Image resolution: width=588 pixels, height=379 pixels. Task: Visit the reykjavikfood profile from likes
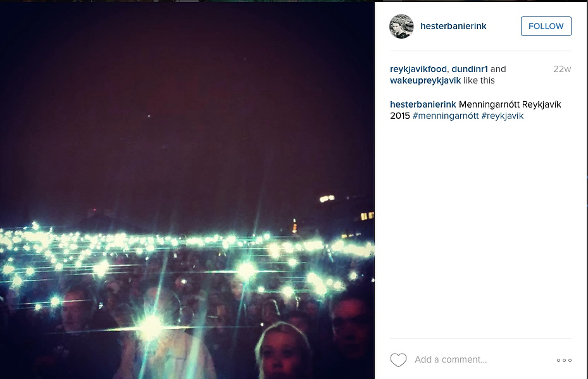point(418,69)
